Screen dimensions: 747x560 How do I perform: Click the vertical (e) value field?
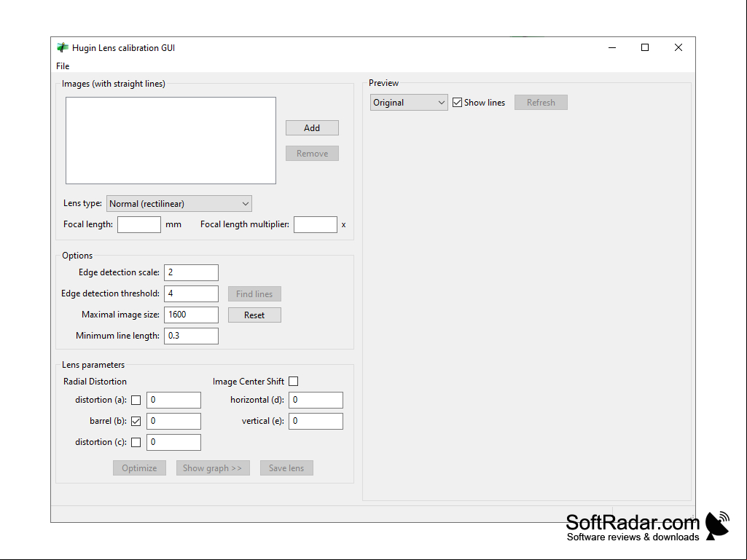click(316, 421)
